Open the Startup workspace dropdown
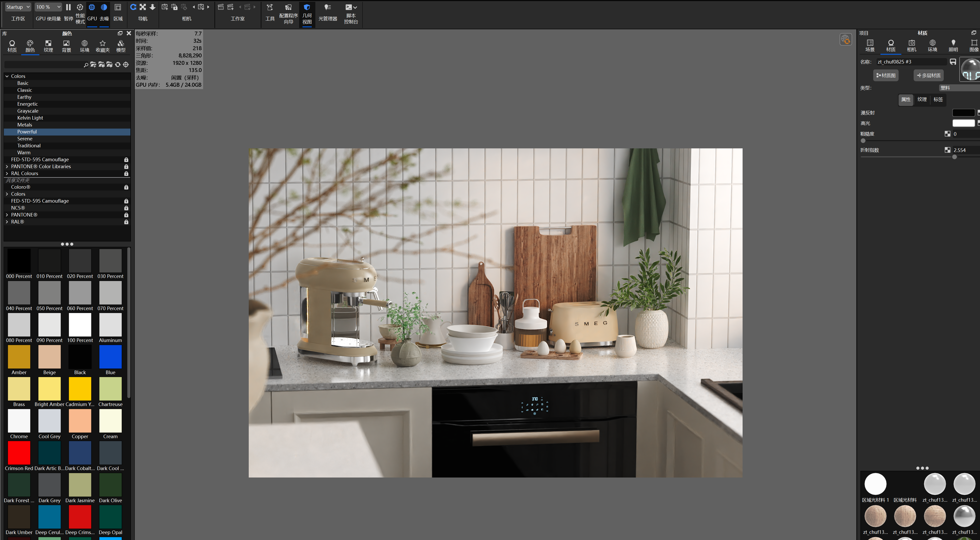Screen dimensions: 980x540 pos(17,7)
